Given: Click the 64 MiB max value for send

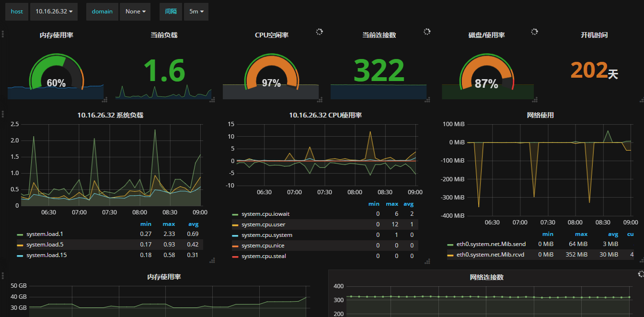Looking at the screenshot, I should pos(577,244).
